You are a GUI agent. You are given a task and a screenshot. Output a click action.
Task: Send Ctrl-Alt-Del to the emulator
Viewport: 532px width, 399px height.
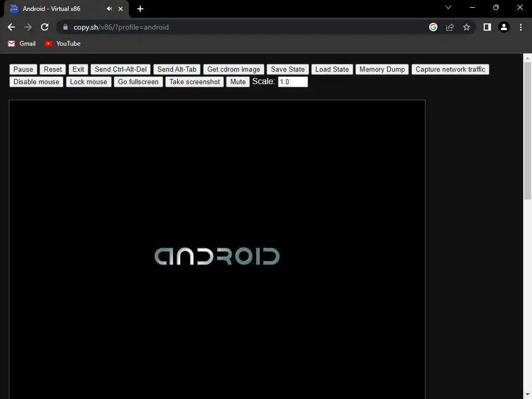pos(121,69)
